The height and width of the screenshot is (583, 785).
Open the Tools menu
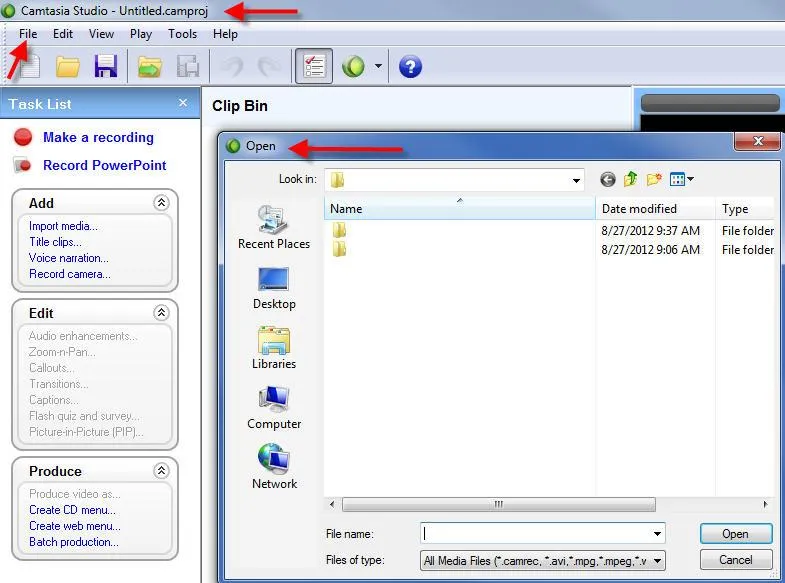[x=182, y=34]
